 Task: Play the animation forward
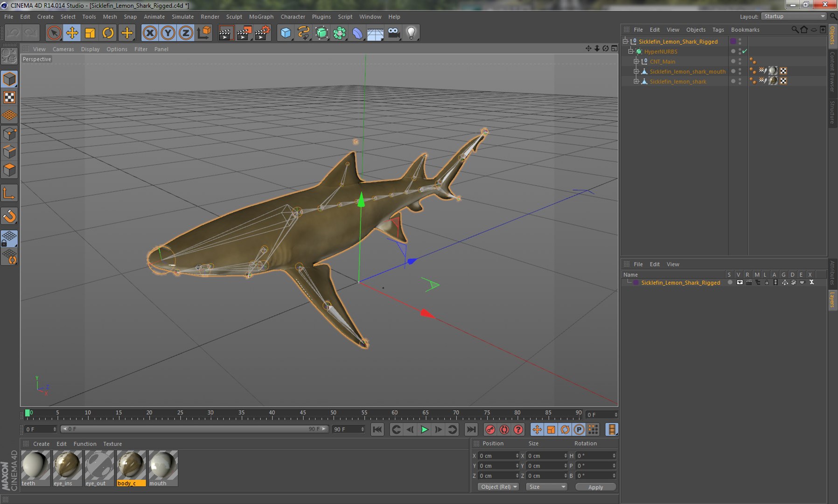pos(424,429)
